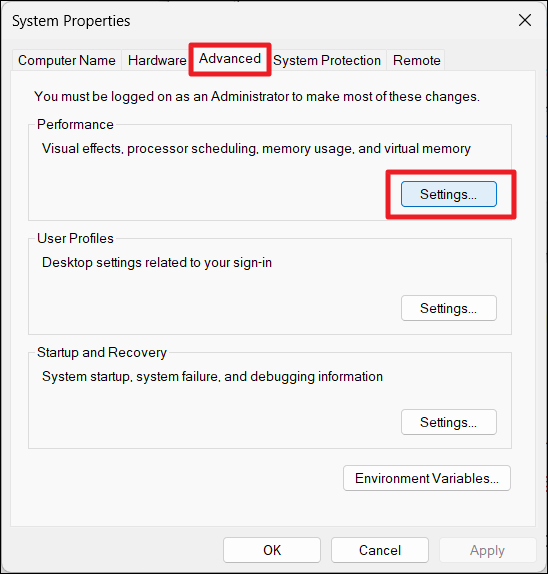The width and height of the screenshot is (548, 574).
Task: Click the desktop settings sign-in description
Action: point(157,262)
